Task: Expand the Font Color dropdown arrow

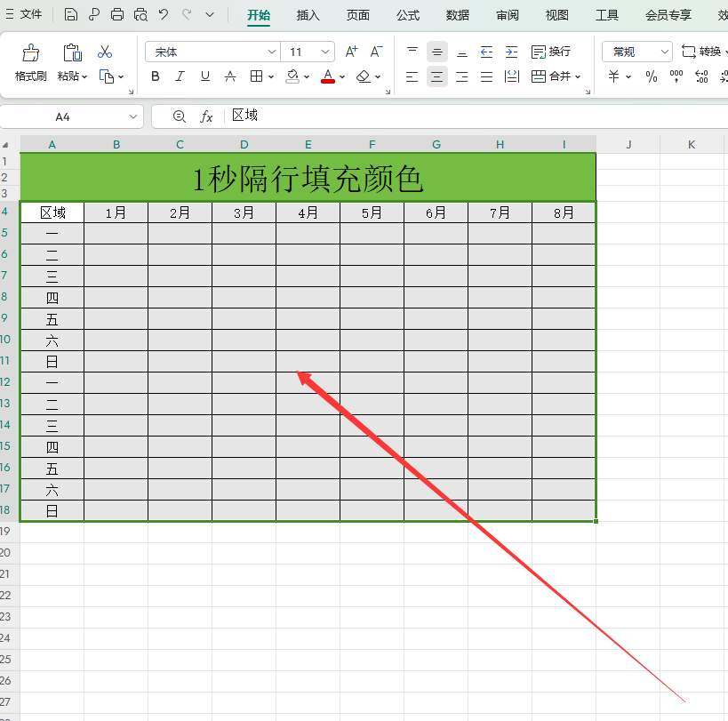Action: (x=342, y=77)
